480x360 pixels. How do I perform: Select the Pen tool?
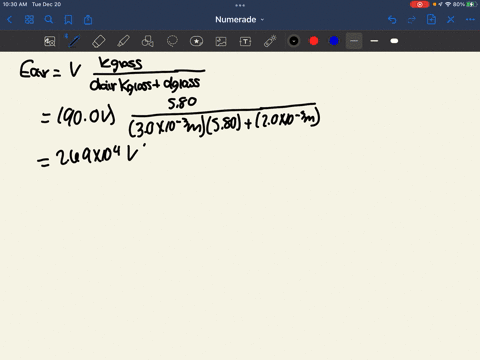tap(73, 41)
